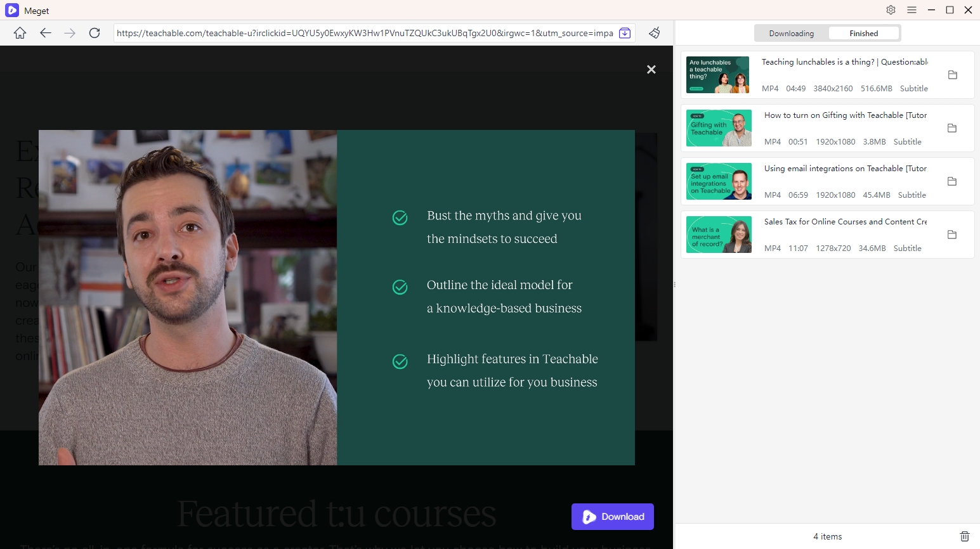
Task: Go to the browser home page
Action: click(20, 33)
